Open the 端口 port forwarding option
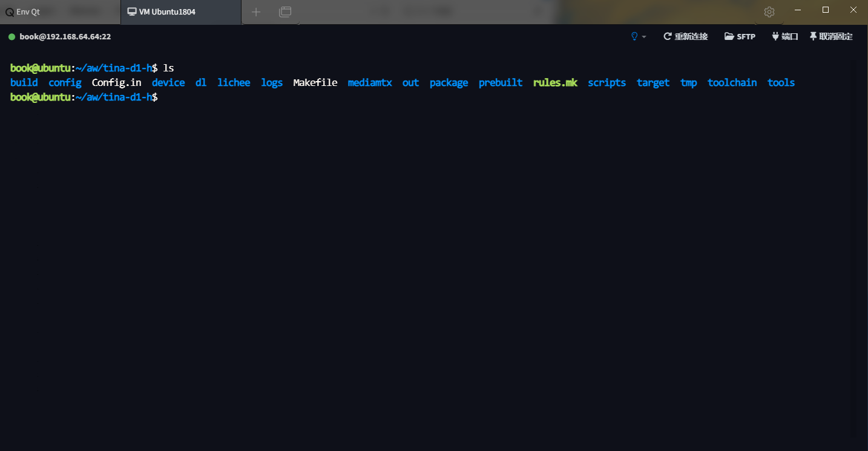 coord(785,36)
